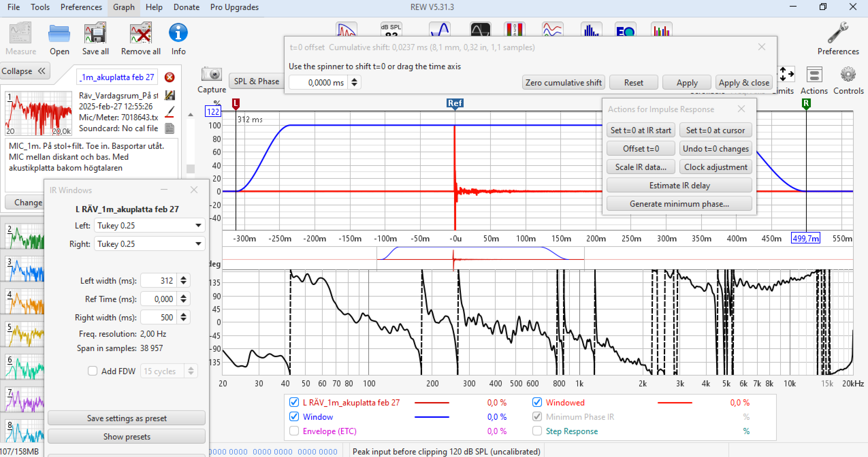The height and width of the screenshot is (457, 868).
Task: Open the Tools menu
Action: 40,7
